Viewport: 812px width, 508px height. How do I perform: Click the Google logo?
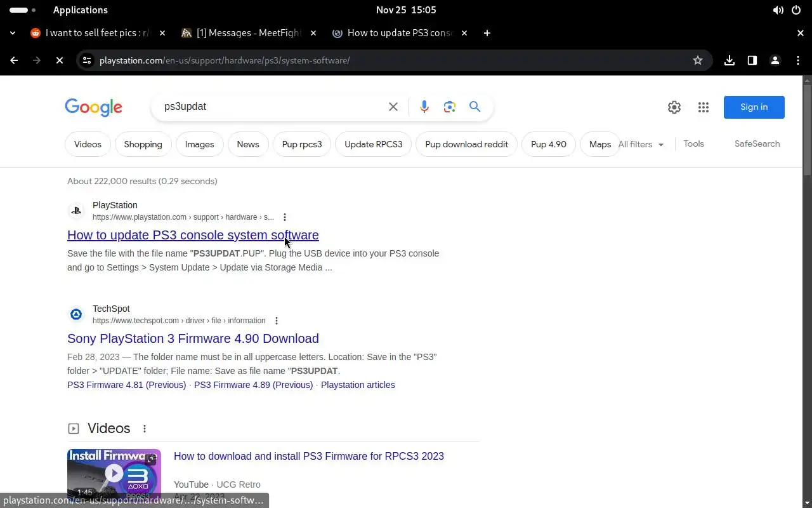click(93, 107)
